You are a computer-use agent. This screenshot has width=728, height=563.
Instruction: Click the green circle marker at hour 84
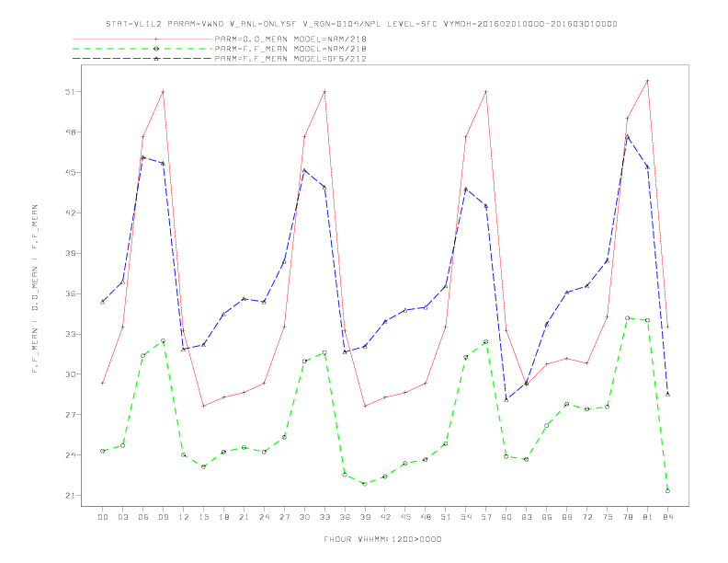(667, 491)
